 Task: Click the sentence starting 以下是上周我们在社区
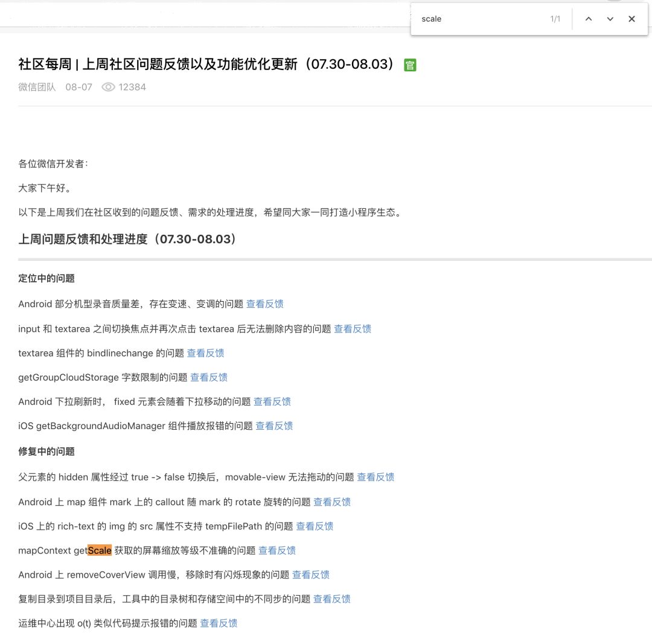click(x=211, y=212)
